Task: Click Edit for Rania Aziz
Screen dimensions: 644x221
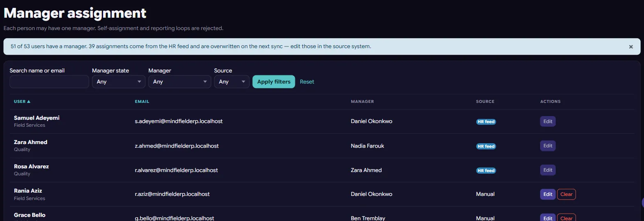Action: coord(548,194)
